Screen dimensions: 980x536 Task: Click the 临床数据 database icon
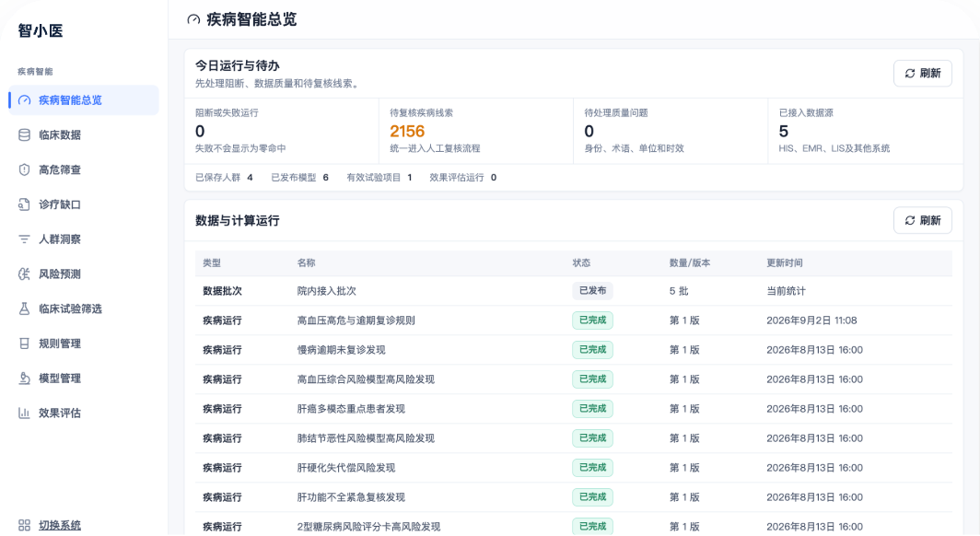pos(24,135)
